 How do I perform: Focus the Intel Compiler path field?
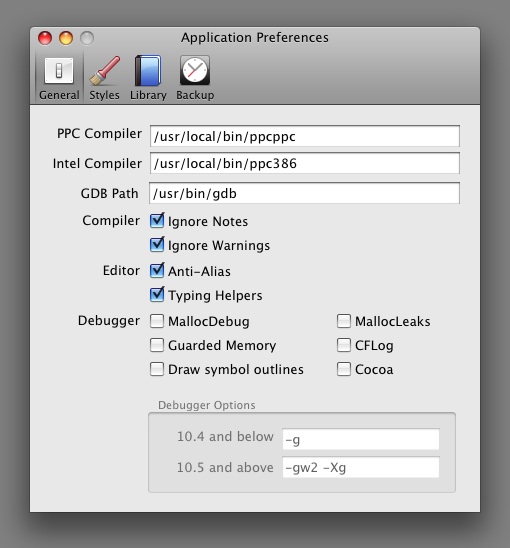pos(304,163)
